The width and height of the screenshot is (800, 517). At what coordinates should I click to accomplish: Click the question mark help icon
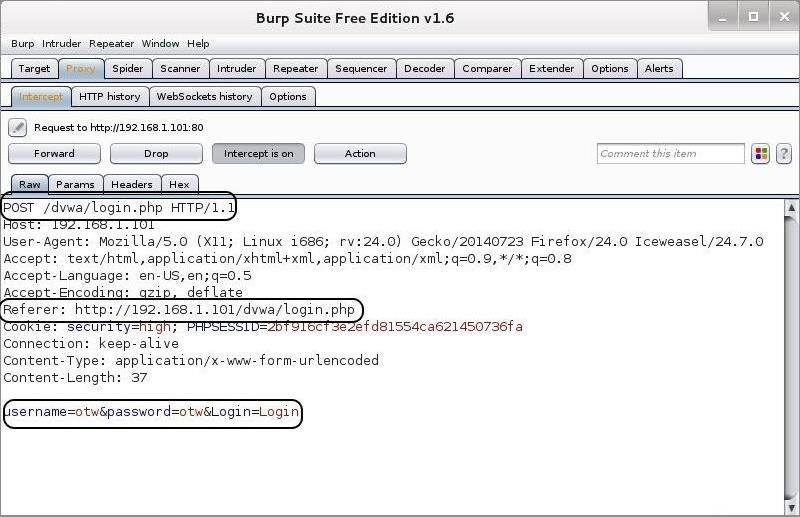click(x=784, y=154)
